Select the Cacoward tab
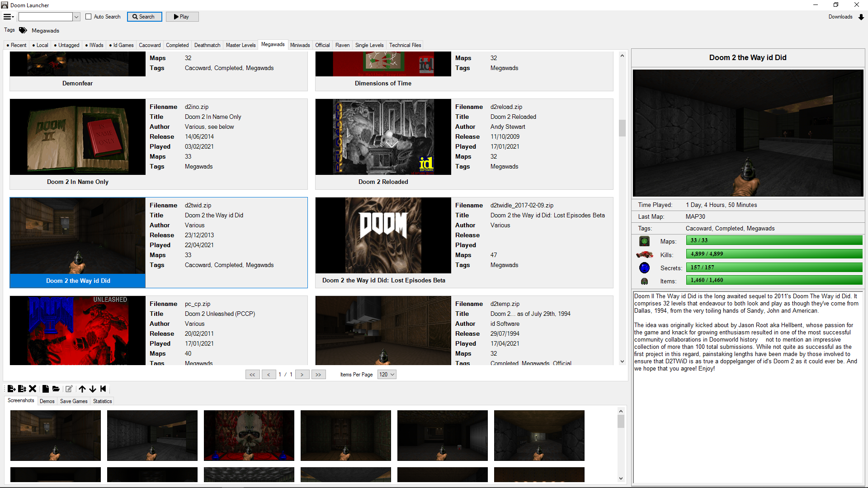The image size is (868, 488). click(150, 45)
